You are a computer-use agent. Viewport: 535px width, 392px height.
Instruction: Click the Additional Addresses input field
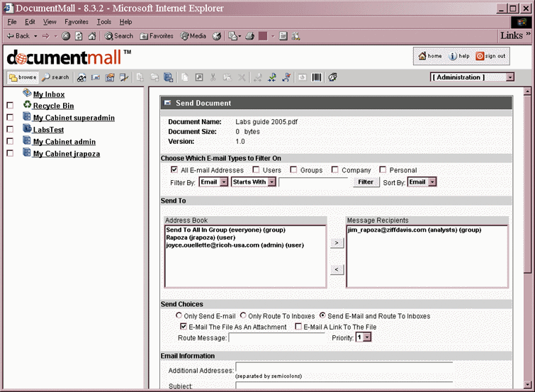(344, 367)
